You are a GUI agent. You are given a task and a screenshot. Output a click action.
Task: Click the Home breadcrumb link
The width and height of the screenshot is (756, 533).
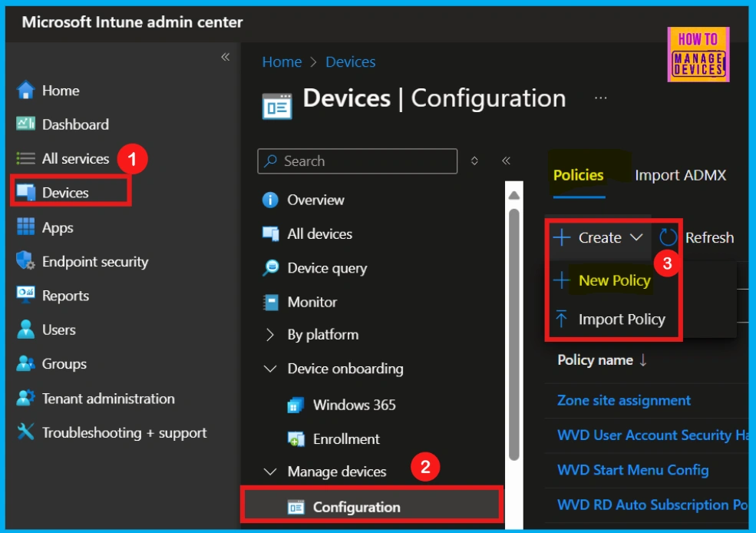click(x=282, y=61)
